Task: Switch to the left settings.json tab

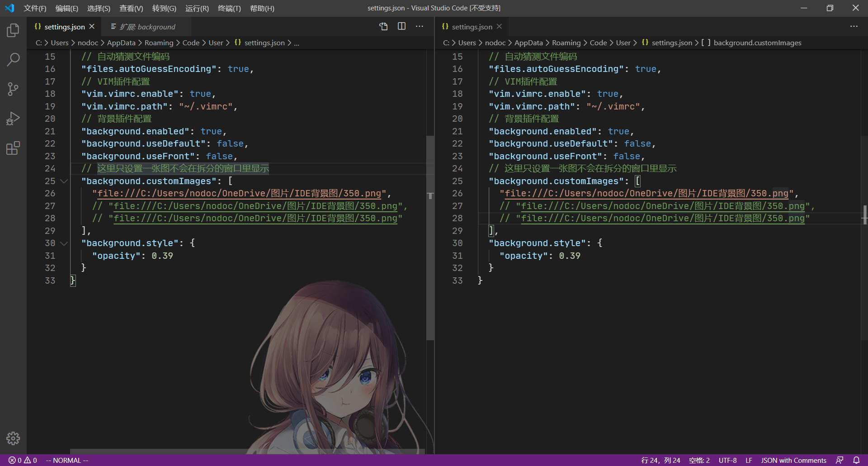Action: pyautogui.click(x=64, y=27)
